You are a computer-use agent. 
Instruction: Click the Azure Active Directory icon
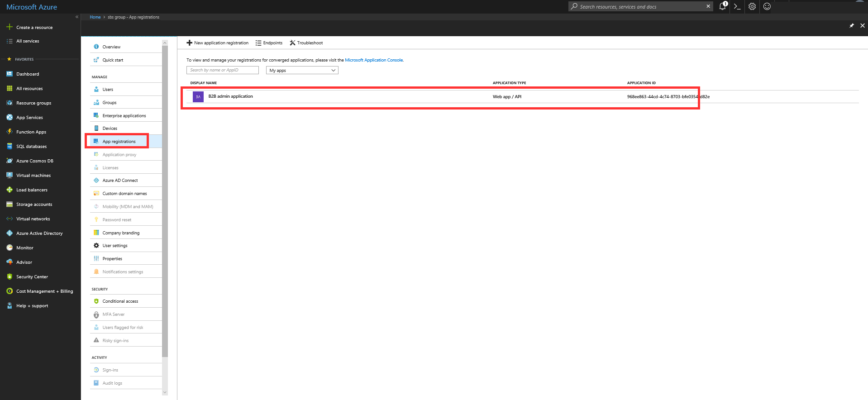click(x=10, y=233)
